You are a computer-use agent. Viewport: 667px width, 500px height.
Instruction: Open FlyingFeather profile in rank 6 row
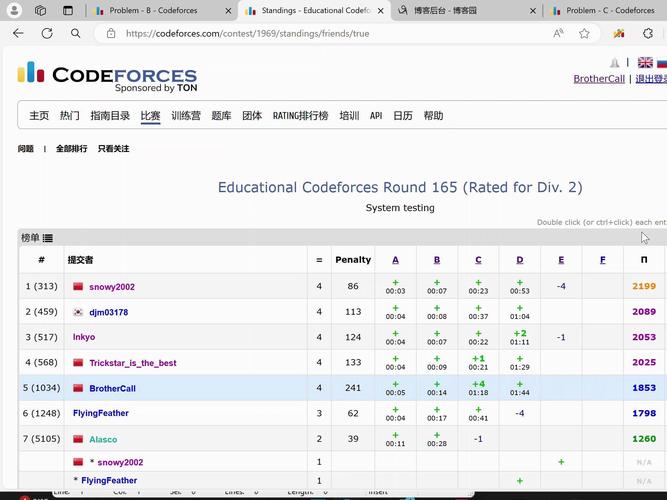click(x=101, y=413)
